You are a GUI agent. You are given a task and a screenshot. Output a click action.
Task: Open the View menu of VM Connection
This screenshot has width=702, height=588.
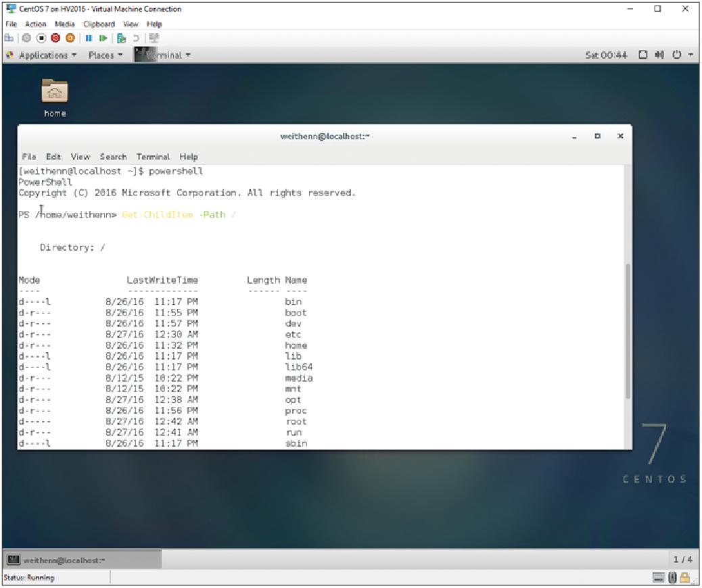pyautogui.click(x=131, y=24)
